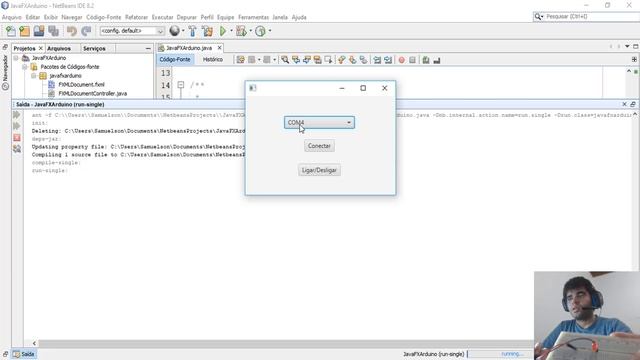Click the output settings icon below the stop icon

(17, 149)
